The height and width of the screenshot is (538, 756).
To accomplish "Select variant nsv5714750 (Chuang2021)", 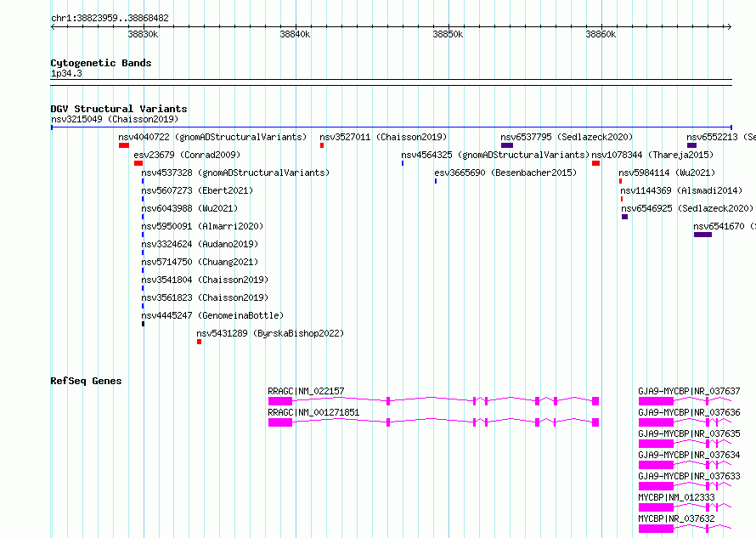I will coord(200,262).
